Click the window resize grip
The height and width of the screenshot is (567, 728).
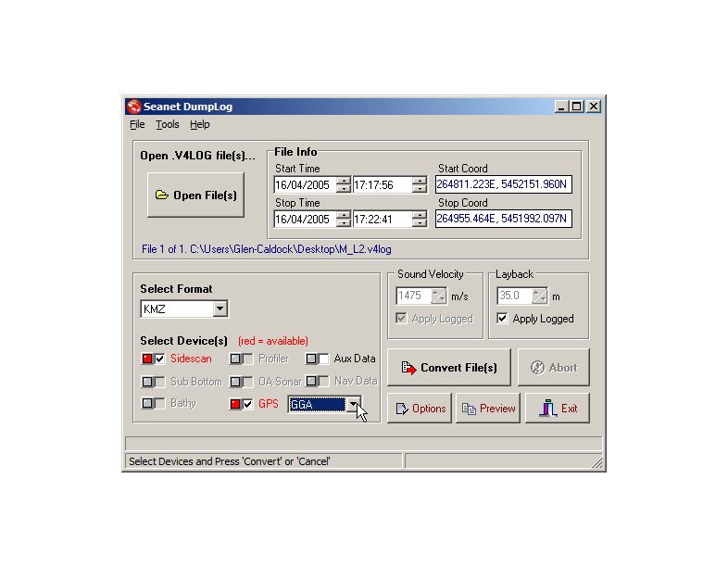pos(597,463)
